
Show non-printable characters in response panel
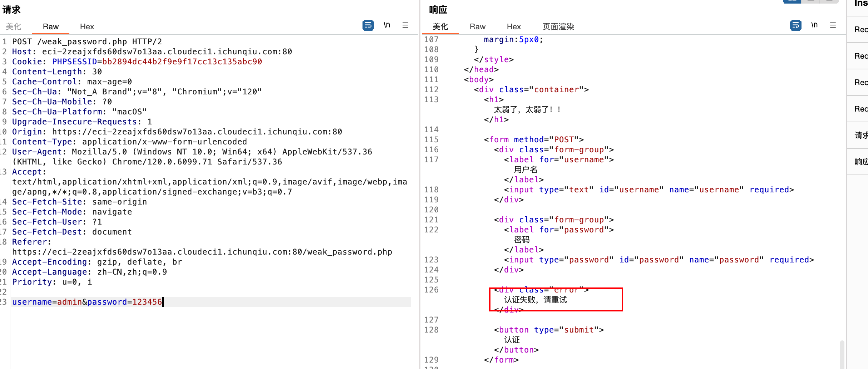(814, 25)
